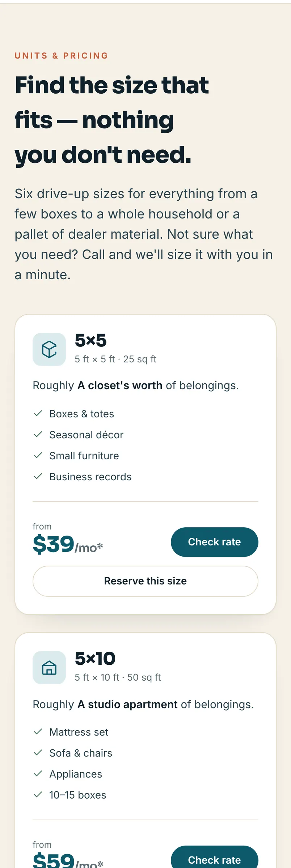Click the checkmark next to Small furniture
Screen dimensions: 291x868
pos(38,455)
